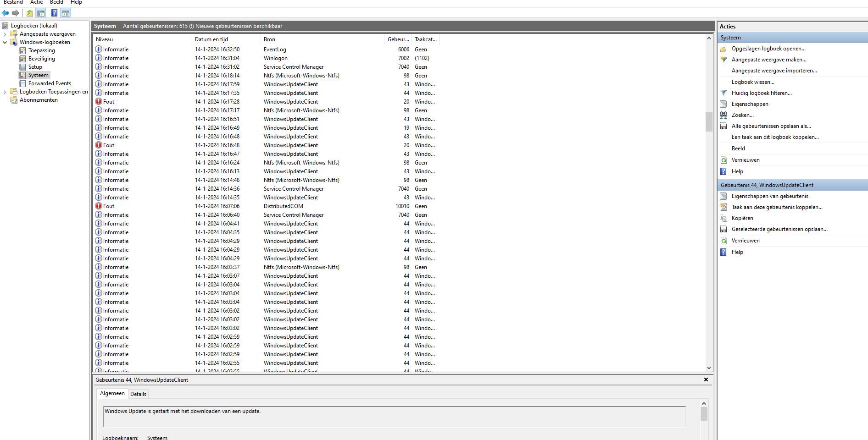Sort events by the Datum en tijd column
The image size is (868, 440).
click(226, 39)
